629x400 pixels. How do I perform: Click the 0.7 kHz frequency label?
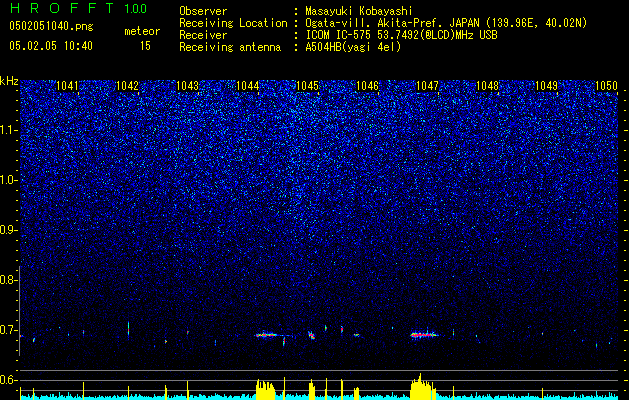pyautogui.click(x=7, y=330)
